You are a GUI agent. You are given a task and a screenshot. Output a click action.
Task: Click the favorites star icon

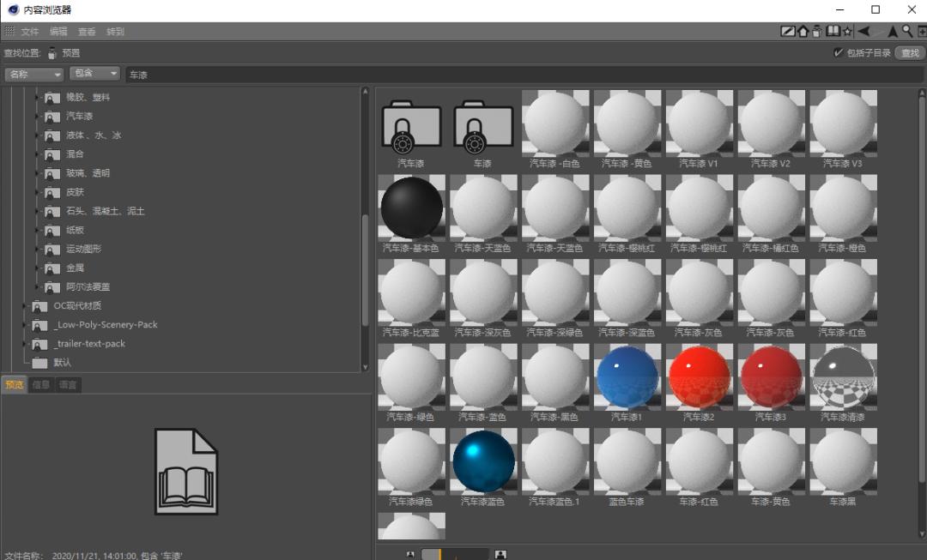(x=847, y=32)
